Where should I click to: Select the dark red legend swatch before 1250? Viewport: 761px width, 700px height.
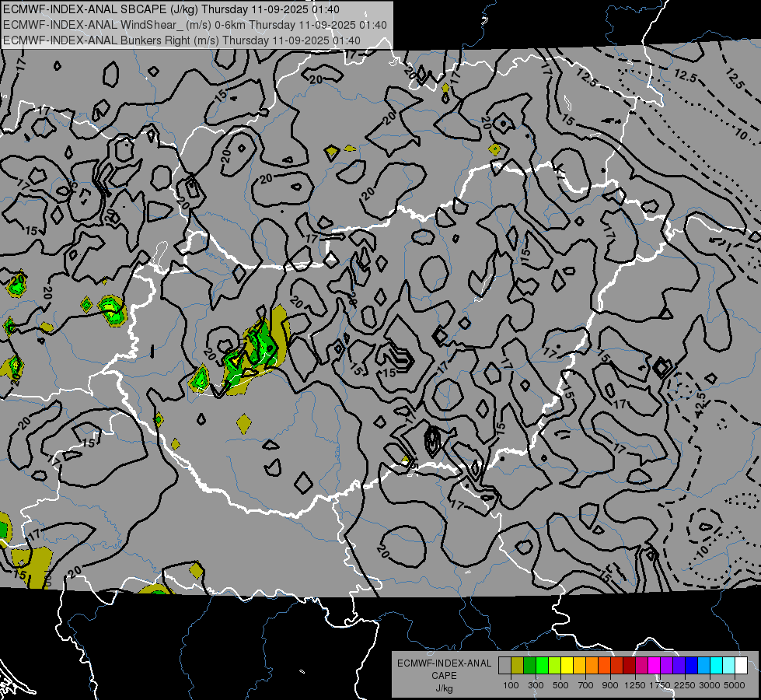click(x=629, y=666)
